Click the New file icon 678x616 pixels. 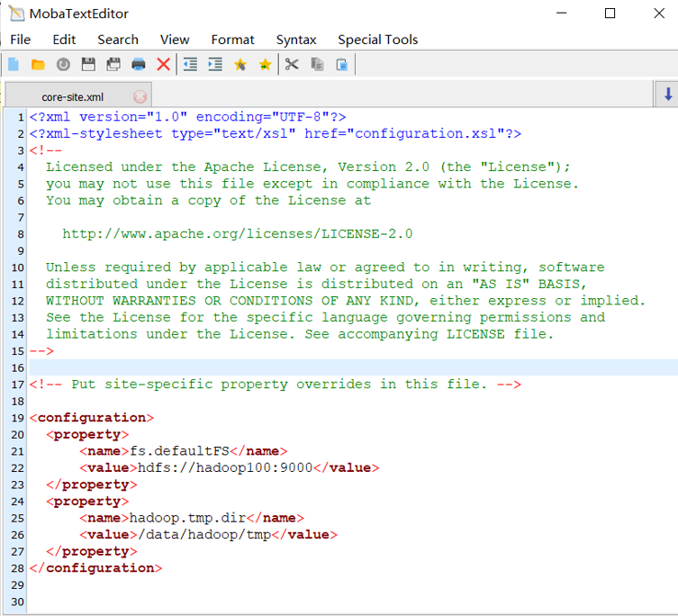click(x=14, y=65)
